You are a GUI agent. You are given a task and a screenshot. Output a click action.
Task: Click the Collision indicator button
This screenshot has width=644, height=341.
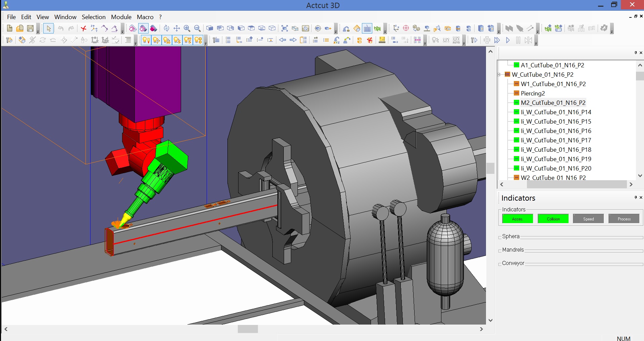pyautogui.click(x=553, y=219)
